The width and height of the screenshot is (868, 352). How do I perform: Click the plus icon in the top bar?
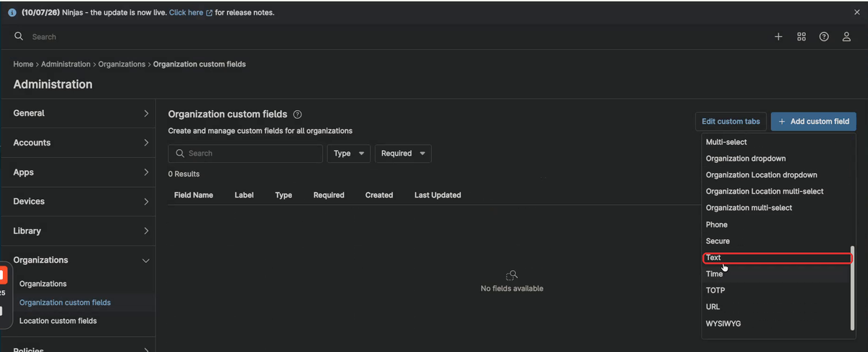(778, 37)
